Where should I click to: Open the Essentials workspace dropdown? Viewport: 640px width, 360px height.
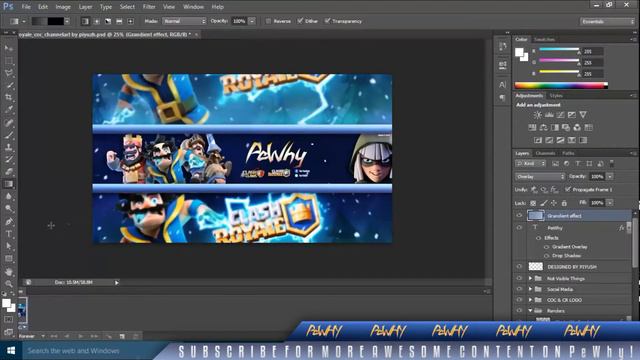pyautogui.click(x=607, y=21)
